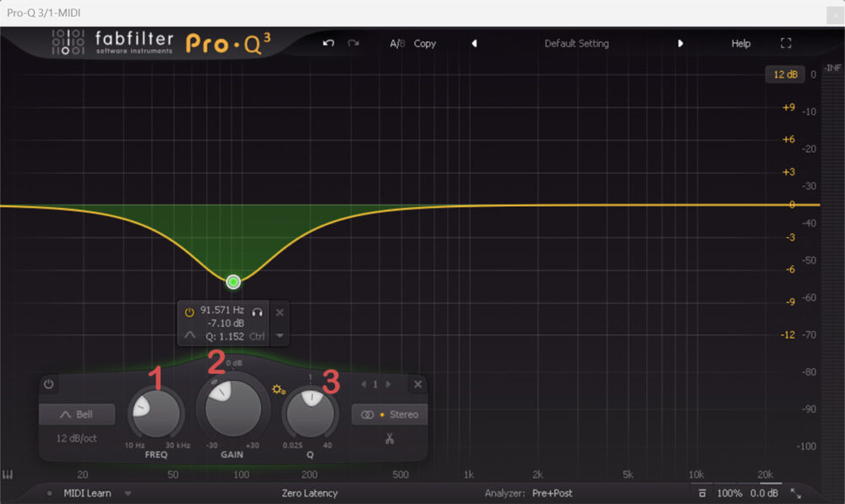This screenshot has height=504, width=845.
Task: Adjust the GAIN knob
Action: [x=232, y=409]
